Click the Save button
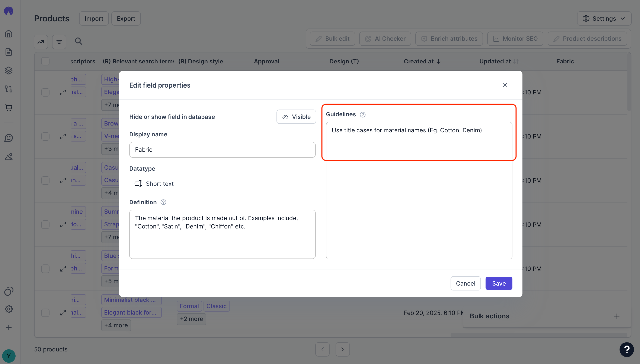Screen dimensions: 640x364 click(x=499, y=283)
